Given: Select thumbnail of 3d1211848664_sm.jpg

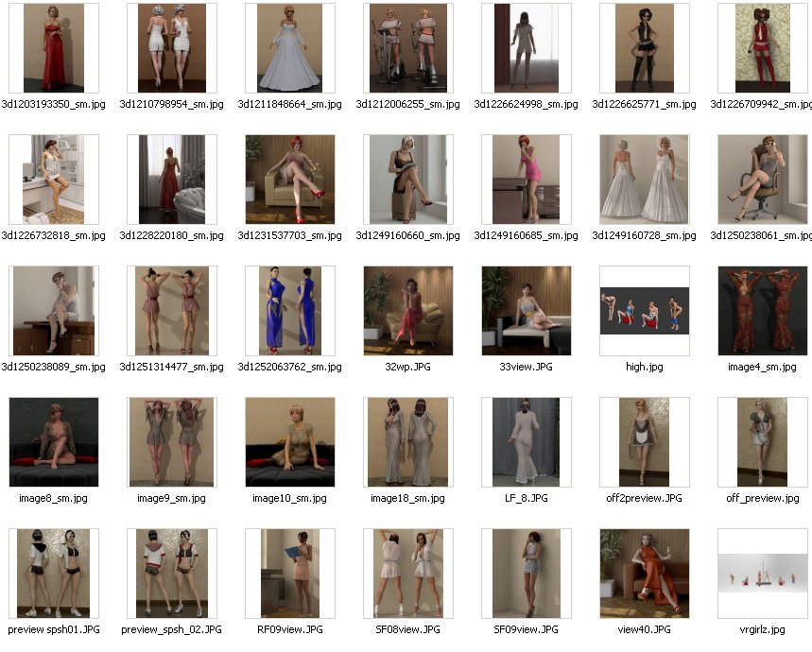Looking at the screenshot, I should pos(290,48).
